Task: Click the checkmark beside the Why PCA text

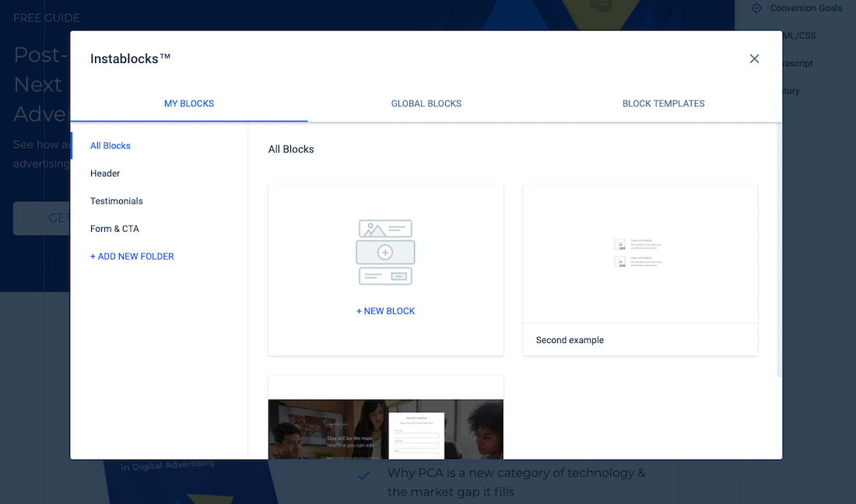Action: coord(363,474)
